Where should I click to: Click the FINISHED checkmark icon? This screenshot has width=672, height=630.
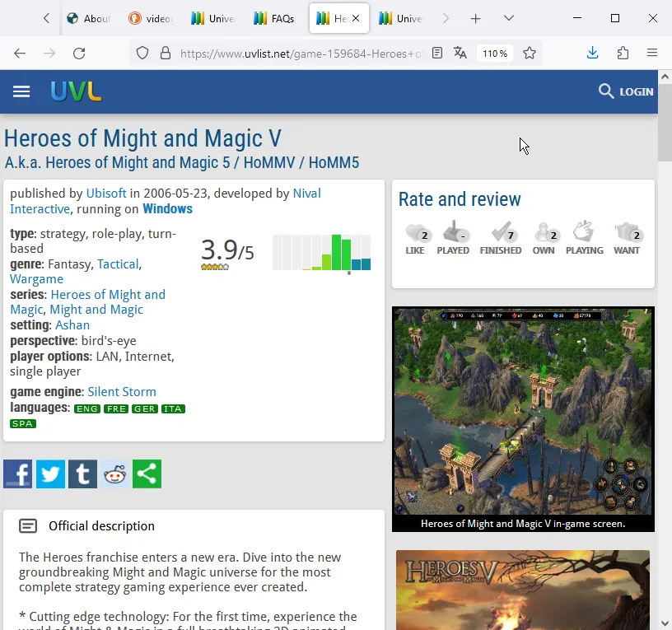[x=501, y=233]
